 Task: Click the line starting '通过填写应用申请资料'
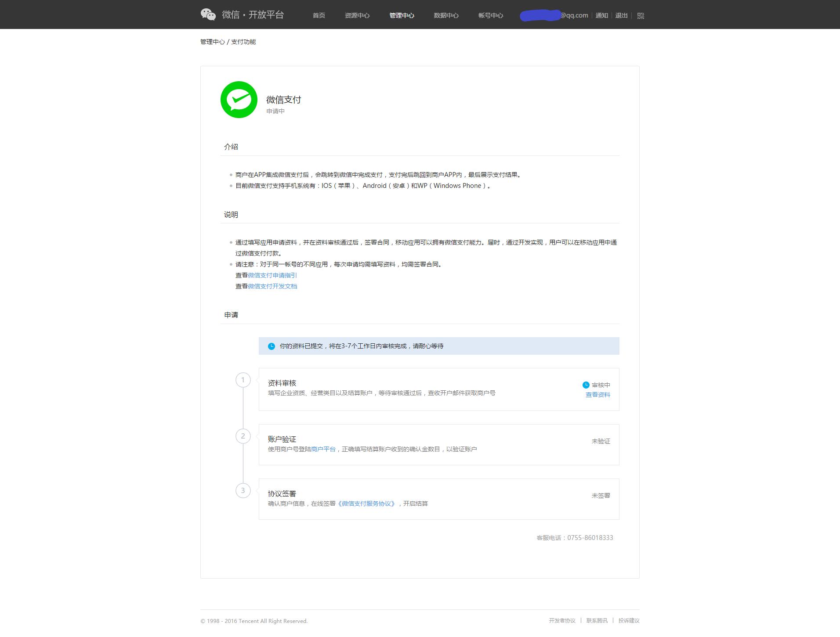pyautogui.click(x=426, y=248)
